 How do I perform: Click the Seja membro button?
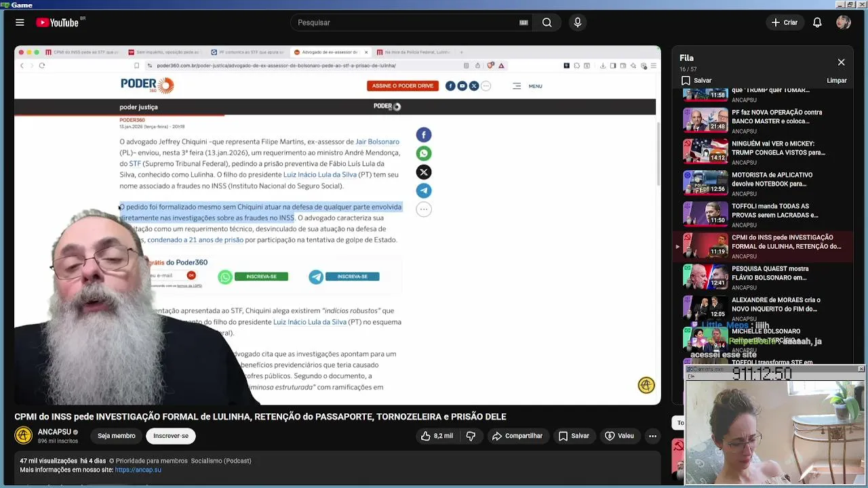click(116, 436)
